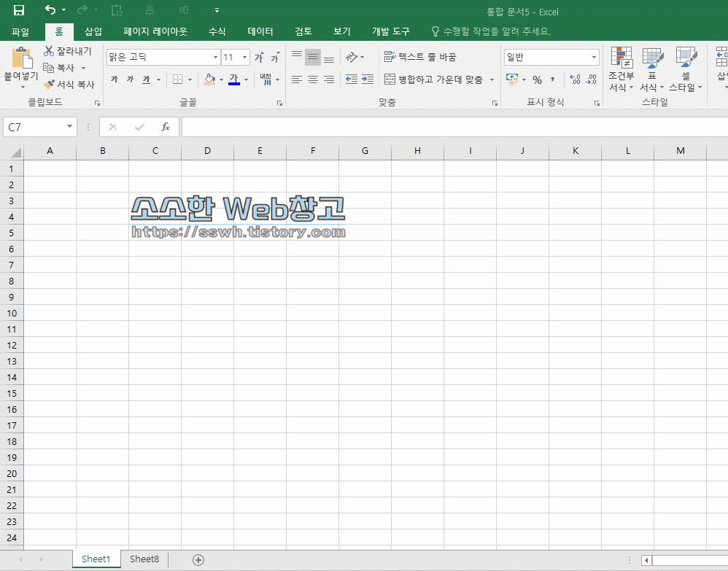Viewport: 728px width, 571px height.
Task: Apply fill color paint bucket
Action: point(209,79)
